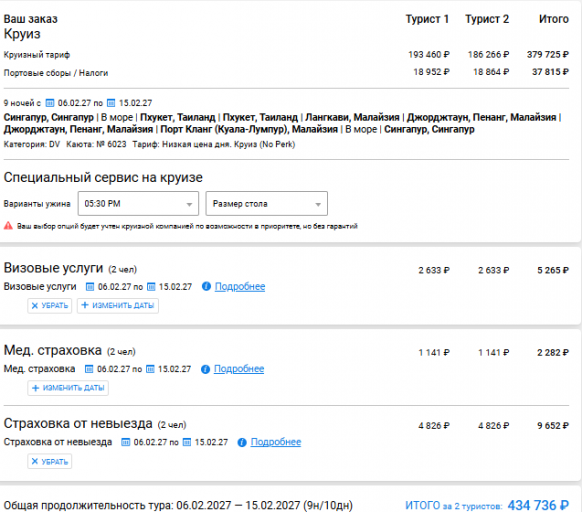Open the Размер стола table size dropdown
This screenshot has width=582, height=512.
[267, 203]
